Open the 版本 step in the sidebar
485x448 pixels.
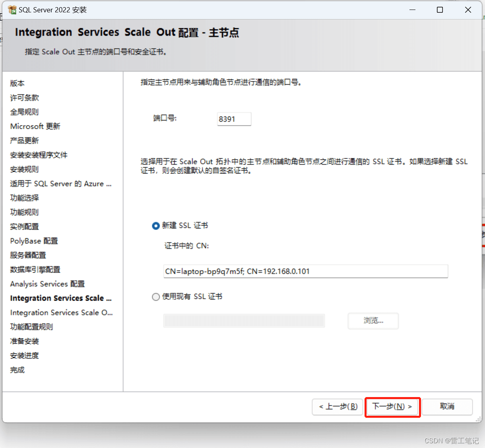point(17,83)
